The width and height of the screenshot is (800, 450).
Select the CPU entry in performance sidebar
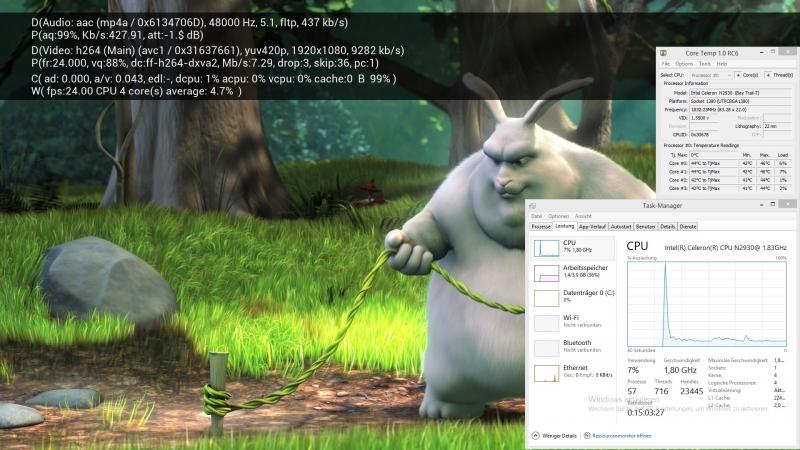point(572,247)
